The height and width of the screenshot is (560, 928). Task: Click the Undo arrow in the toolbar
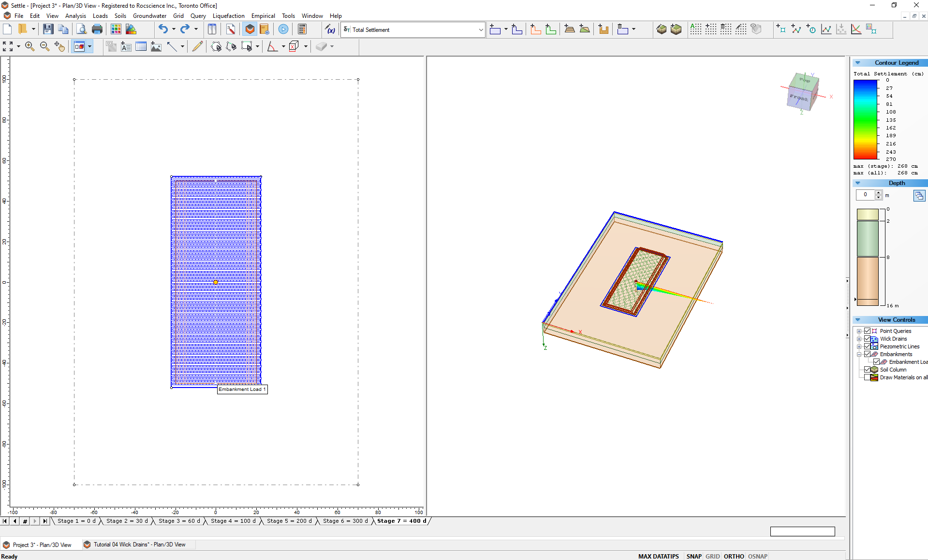163,29
